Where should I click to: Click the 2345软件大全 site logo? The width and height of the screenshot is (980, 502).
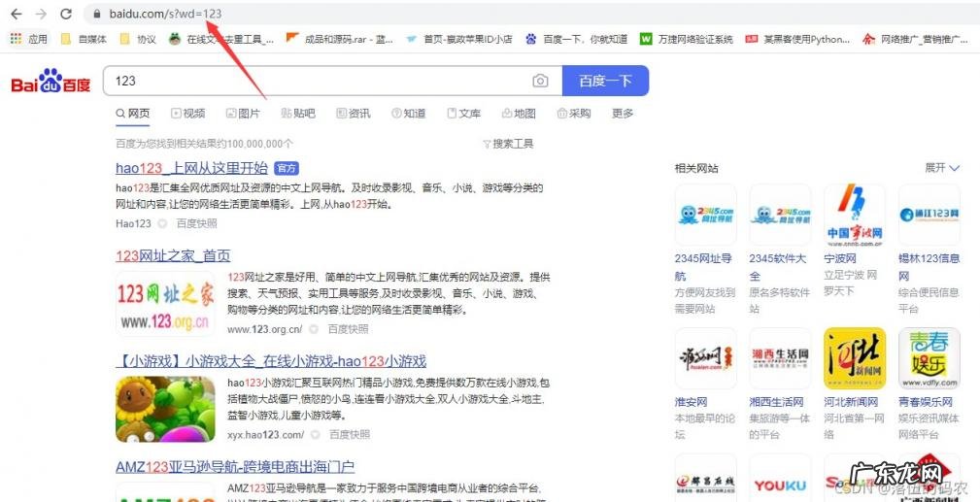[780, 215]
